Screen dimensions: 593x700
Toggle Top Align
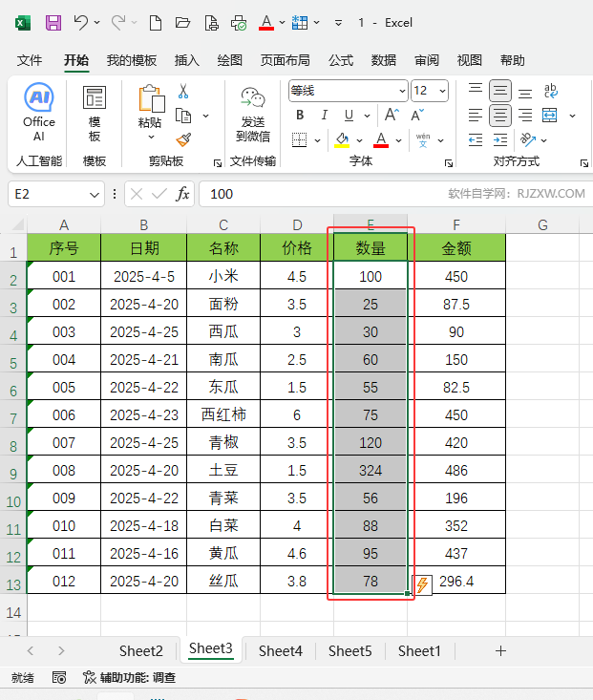pyautogui.click(x=476, y=91)
